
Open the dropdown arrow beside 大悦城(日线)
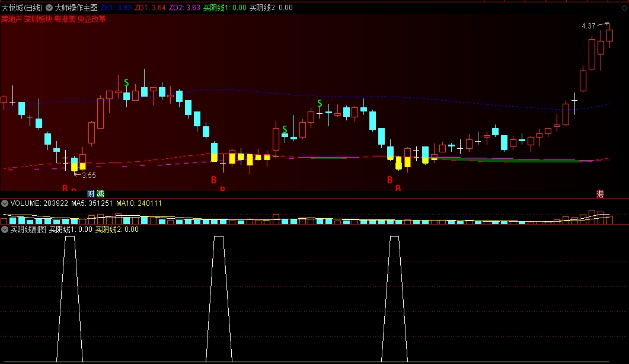(49, 8)
